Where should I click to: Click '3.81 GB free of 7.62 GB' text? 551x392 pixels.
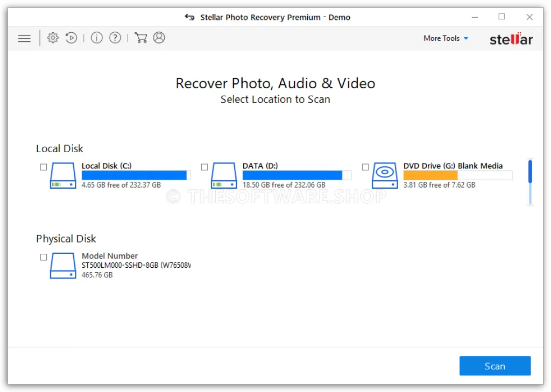[439, 185]
